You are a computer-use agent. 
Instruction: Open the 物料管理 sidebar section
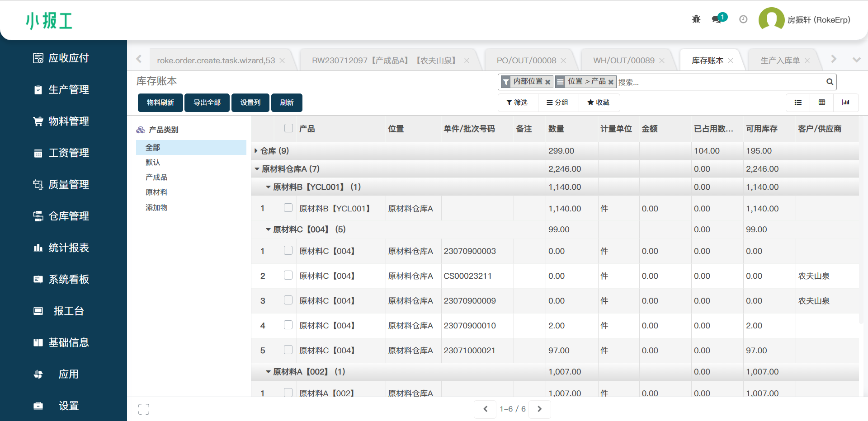pyautogui.click(x=69, y=121)
